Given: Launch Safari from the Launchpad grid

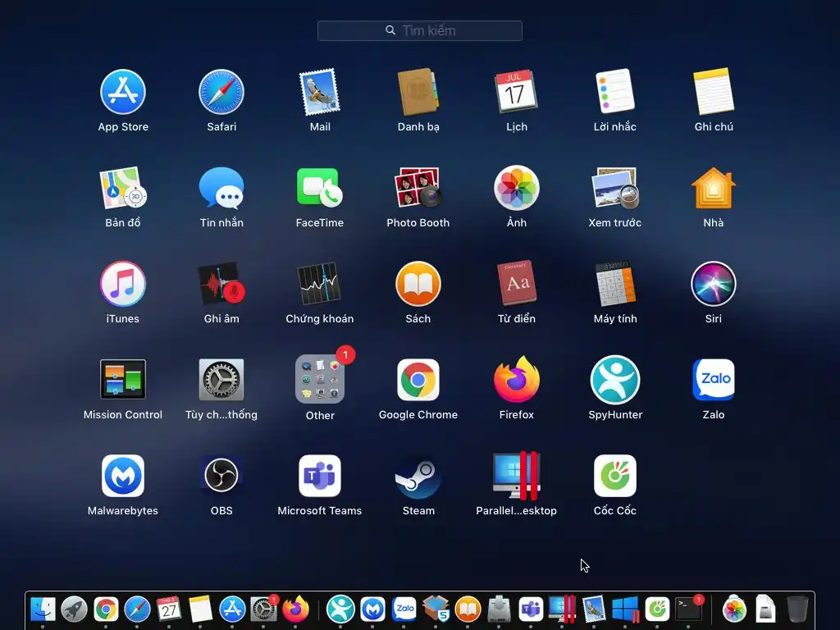Looking at the screenshot, I should [x=221, y=92].
